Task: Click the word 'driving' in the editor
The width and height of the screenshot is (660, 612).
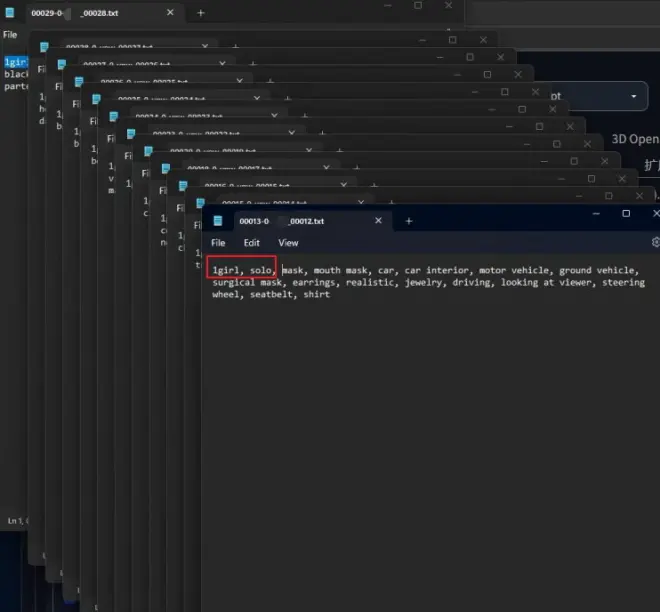Action: tap(471, 282)
